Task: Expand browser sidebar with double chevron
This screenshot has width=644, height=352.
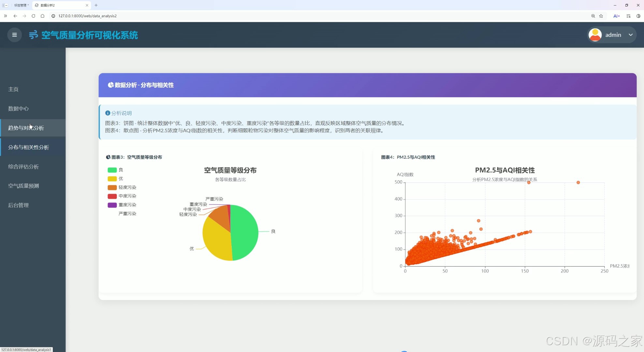Action: [5, 16]
